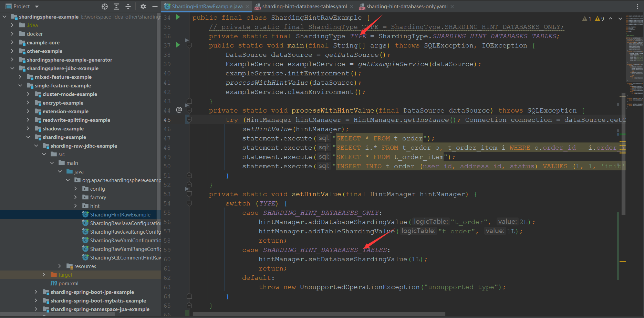The height and width of the screenshot is (318, 644).
Task: Click the Collapse All icon in Project toolbar
Action: [128, 6]
